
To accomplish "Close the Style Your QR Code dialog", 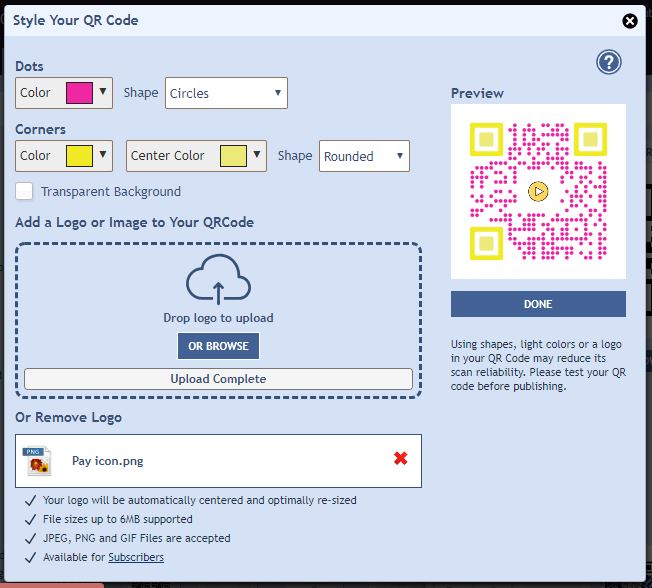I will (x=630, y=21).
